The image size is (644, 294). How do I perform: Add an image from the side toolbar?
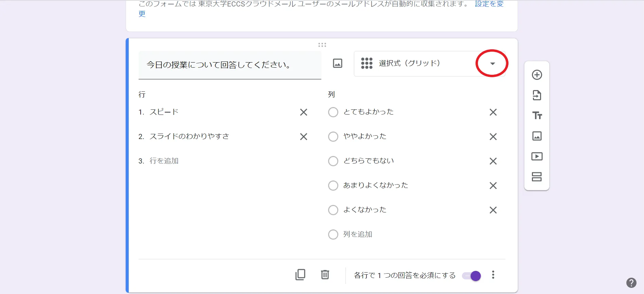(x=537, y=136)
